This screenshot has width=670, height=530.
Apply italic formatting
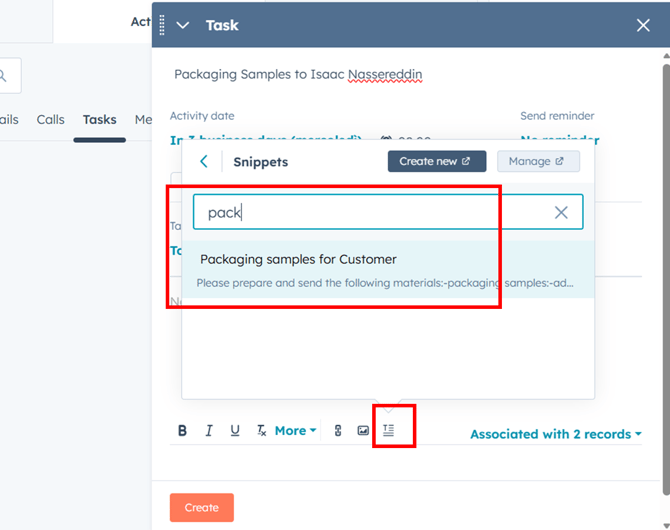click(209, 431)
